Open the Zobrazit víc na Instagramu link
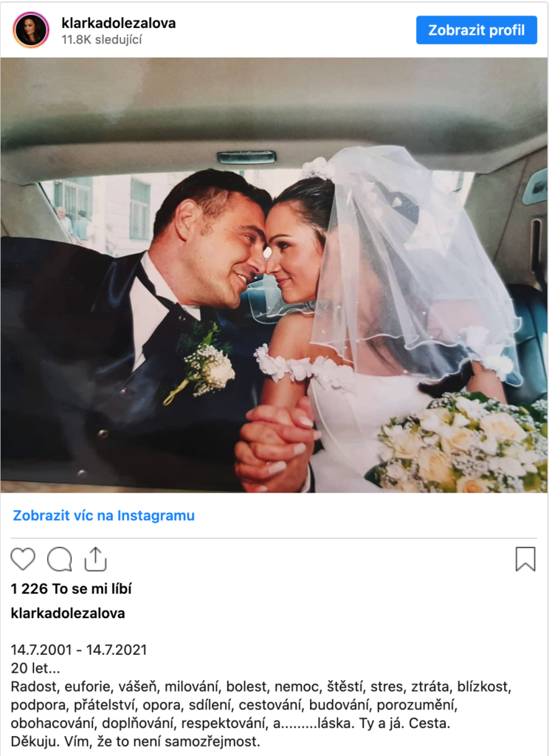This screenshot has height=756, width=552. 103,515
